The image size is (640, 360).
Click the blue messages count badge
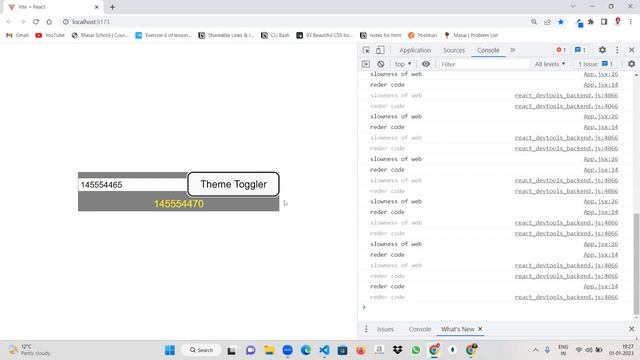point(580,50)
